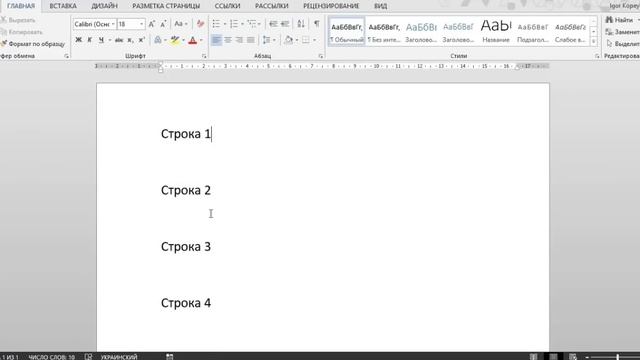
Task: Decrease paragraph indent
Action: tap(273, 24)
